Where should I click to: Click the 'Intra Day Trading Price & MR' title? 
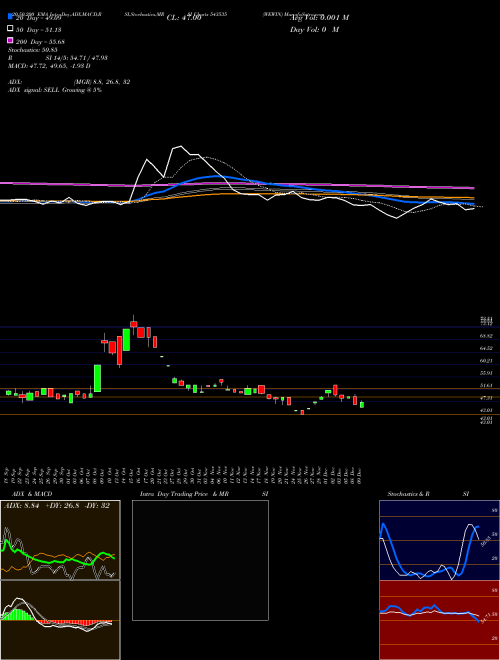[184, 494]
